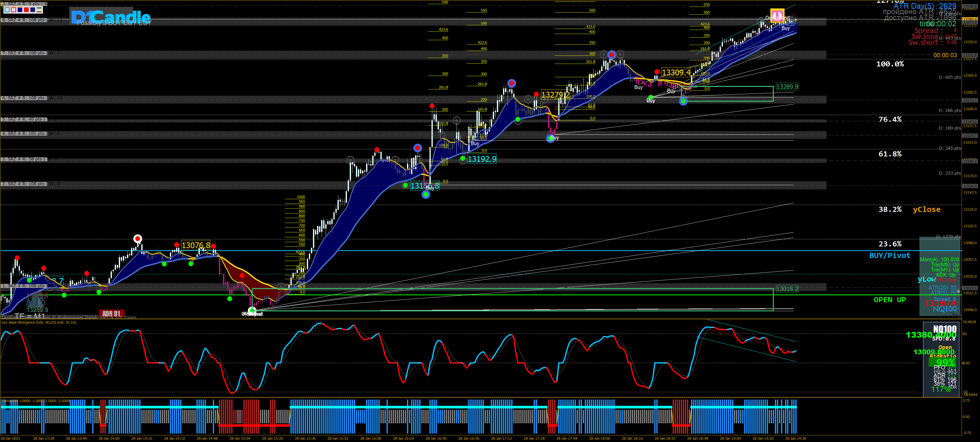This screenshot has height=442, width=980.
Task: Click the blue-ringed green dot near 13156.8
Action: 426,195
